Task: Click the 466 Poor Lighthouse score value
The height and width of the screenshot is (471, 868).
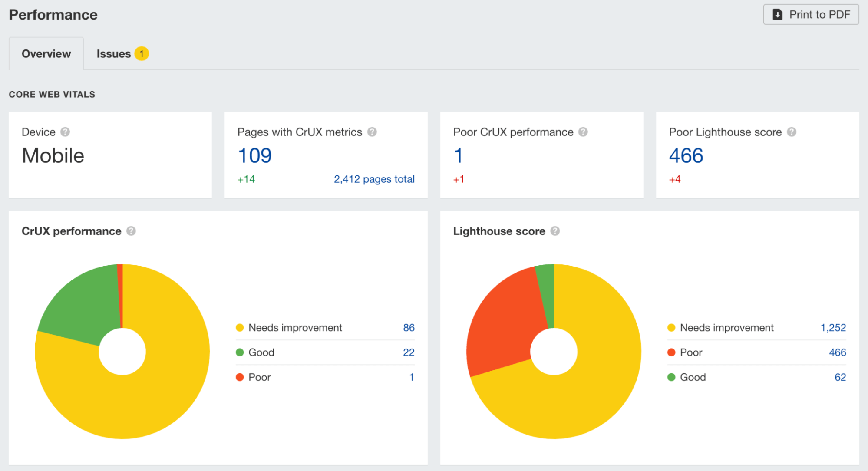Action: pos(686,155)
